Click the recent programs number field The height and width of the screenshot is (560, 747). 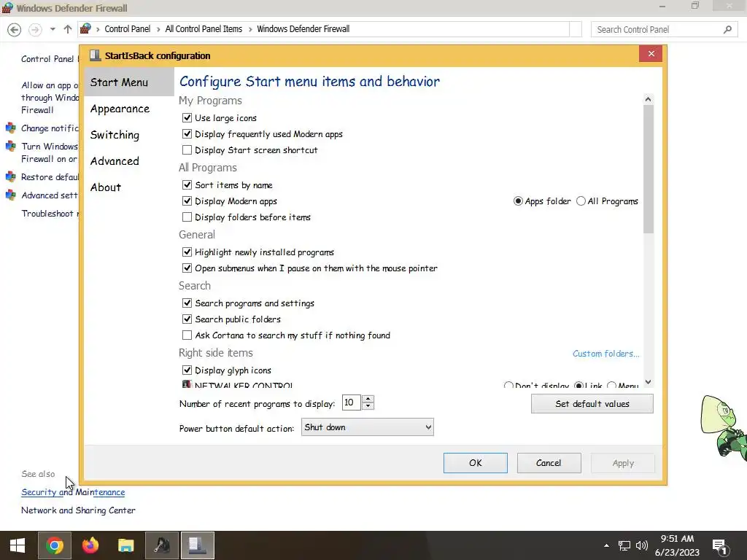point(351,402)
